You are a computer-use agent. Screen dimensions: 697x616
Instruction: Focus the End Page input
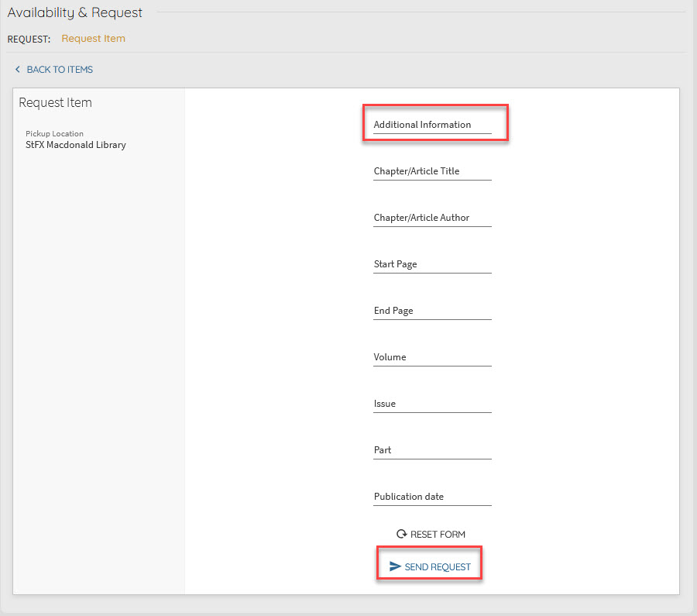coord(432,311)
